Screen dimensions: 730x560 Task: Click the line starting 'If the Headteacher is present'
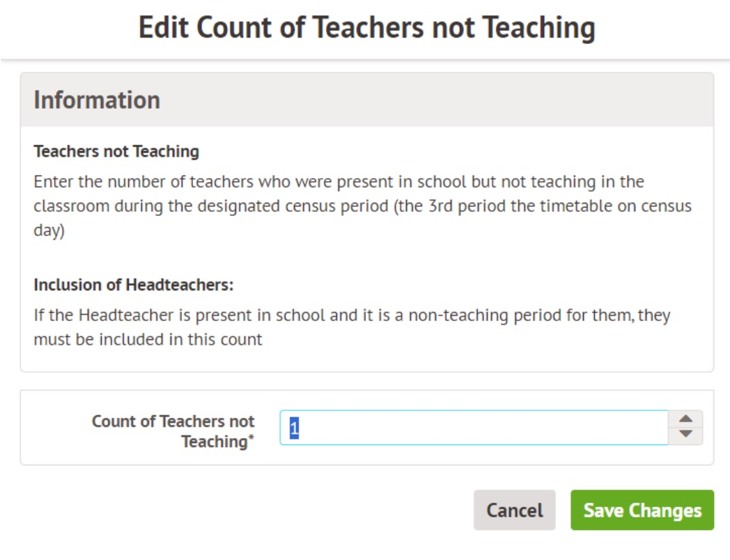(352, 315)
